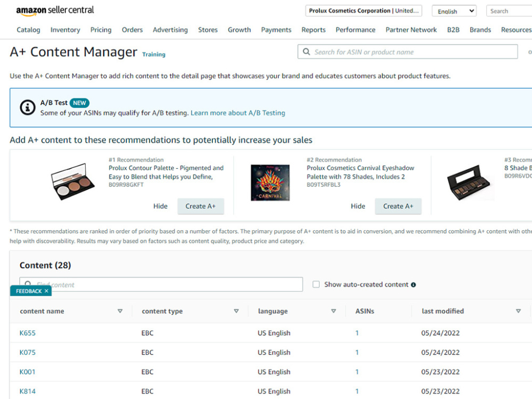The width and height of the screenshot is (532, 399).
Task: Click ASIN text B09R98GKFT
Action: coord(126,185)
